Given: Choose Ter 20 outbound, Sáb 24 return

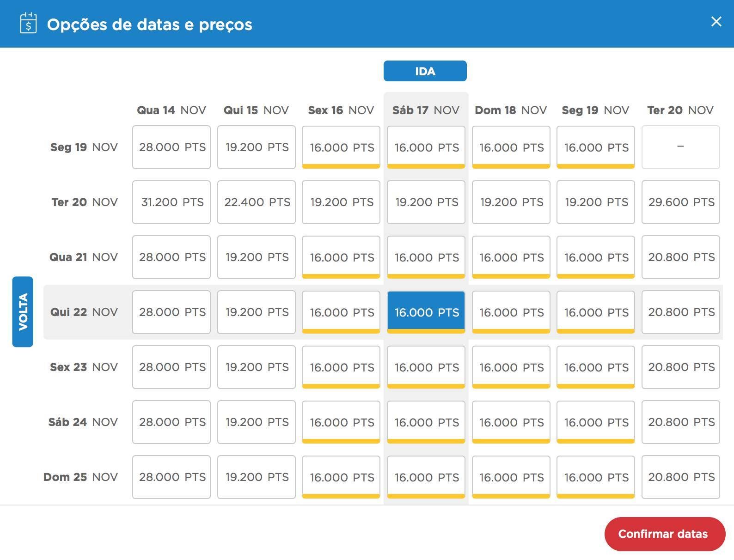Looking at the screenshot, I should pyautogui.click(x=681, y=422).
